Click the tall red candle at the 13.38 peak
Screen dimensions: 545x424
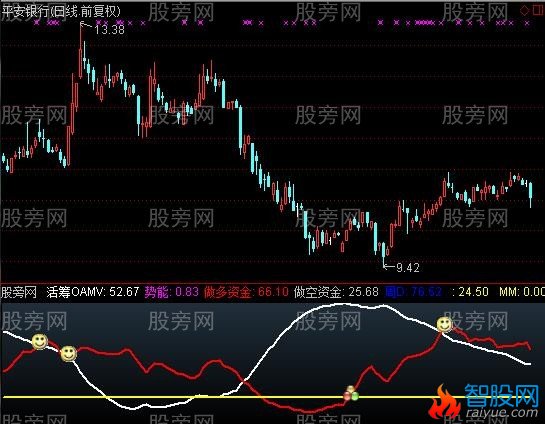(81, 50)
